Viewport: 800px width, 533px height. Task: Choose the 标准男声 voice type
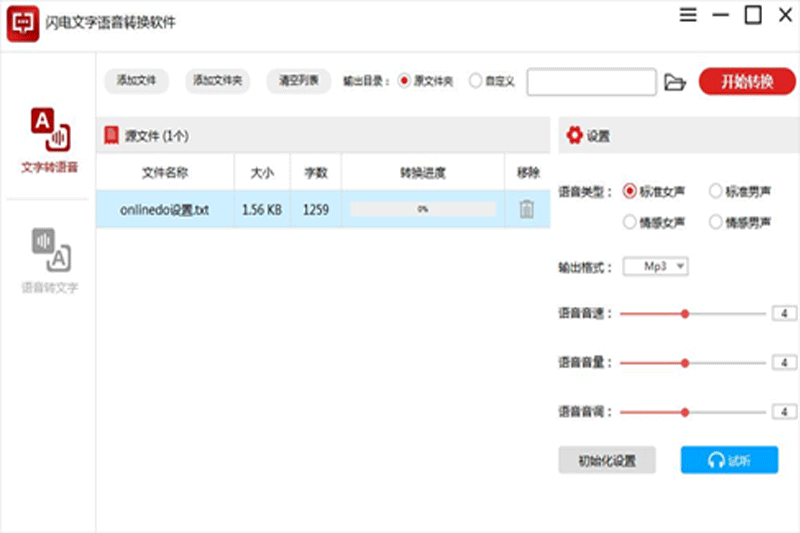point(715,190)
